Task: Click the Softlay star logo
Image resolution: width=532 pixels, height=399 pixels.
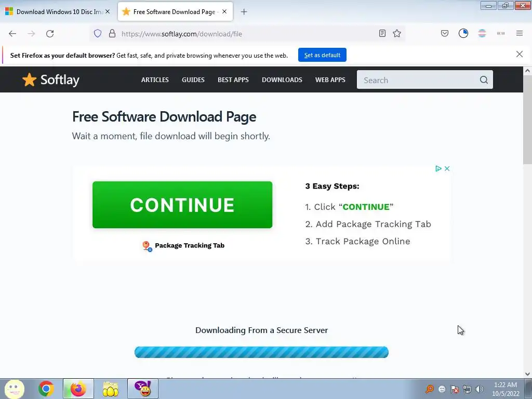Action: (x=30, y=79)
